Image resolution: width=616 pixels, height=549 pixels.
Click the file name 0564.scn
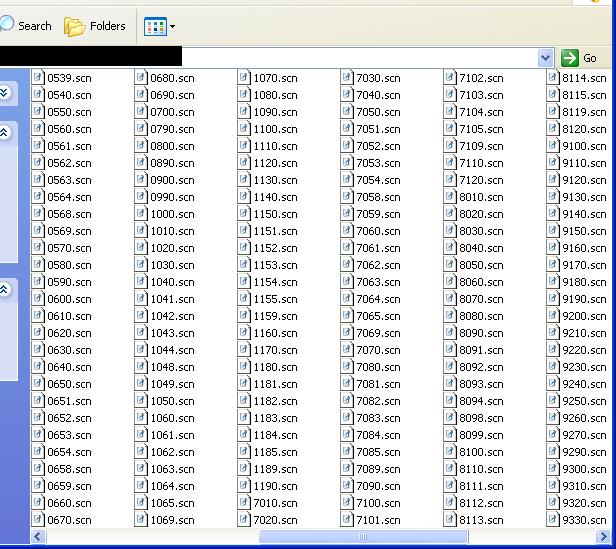tap(69, 197)
